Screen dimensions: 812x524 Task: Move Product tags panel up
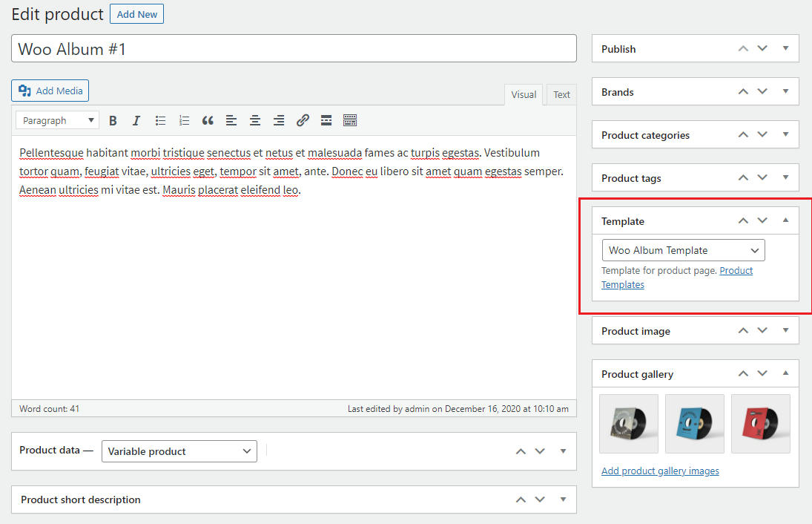click(x=743, y=178)
